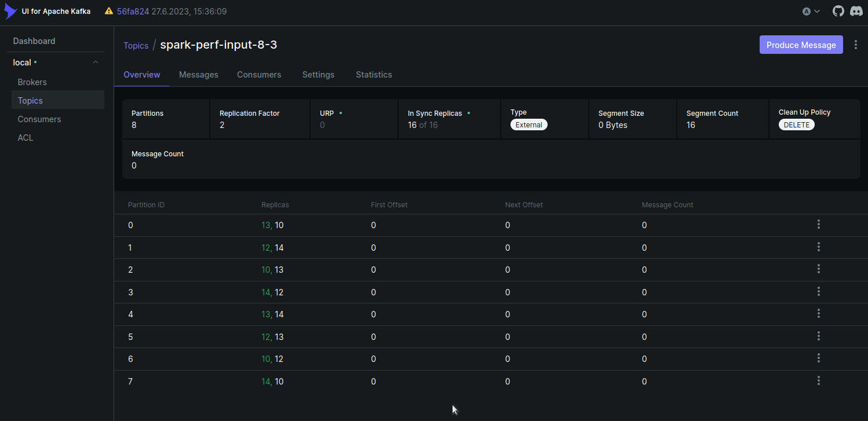Image resolution: width=868 pixels, height=421 pixels.
Task: Switch to the Settings tab
Action: click(x=318, y=75)
